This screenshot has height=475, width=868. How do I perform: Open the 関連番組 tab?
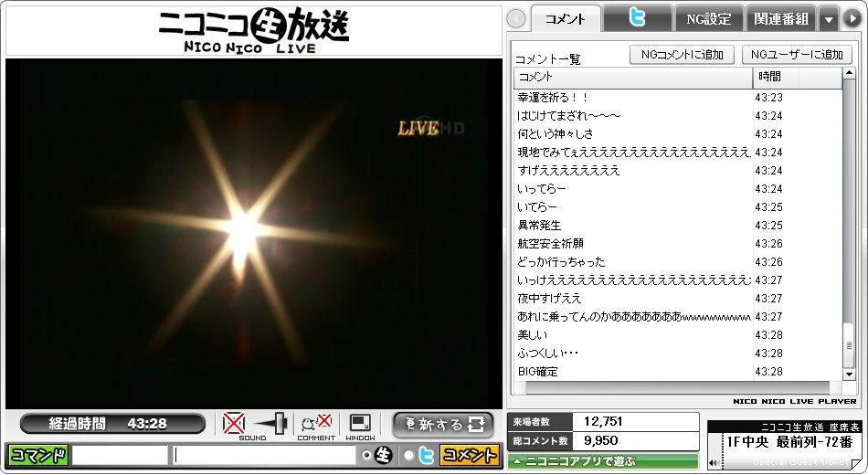781,19
